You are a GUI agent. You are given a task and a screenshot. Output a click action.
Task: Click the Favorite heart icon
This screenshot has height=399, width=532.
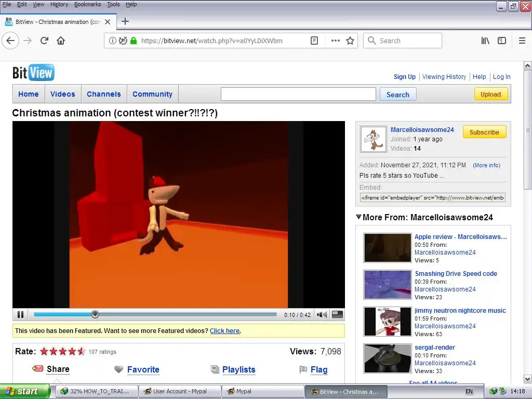[118, 369]
